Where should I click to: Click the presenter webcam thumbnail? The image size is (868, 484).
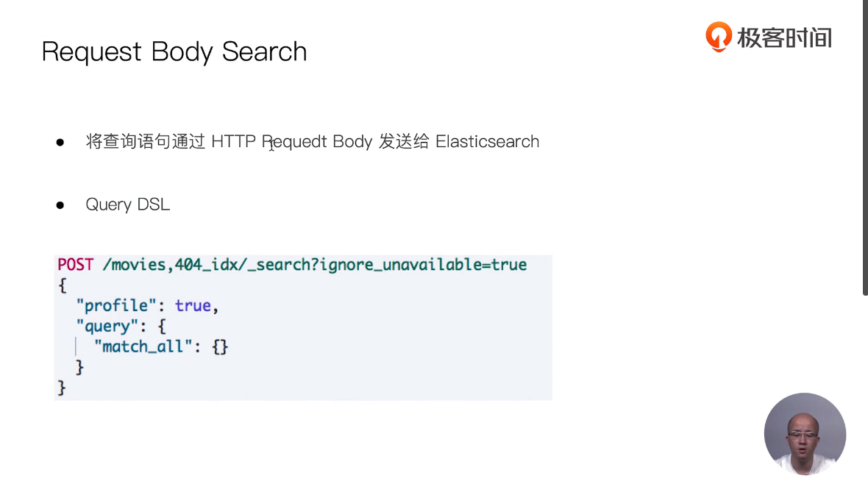click(x=805, y=433)
